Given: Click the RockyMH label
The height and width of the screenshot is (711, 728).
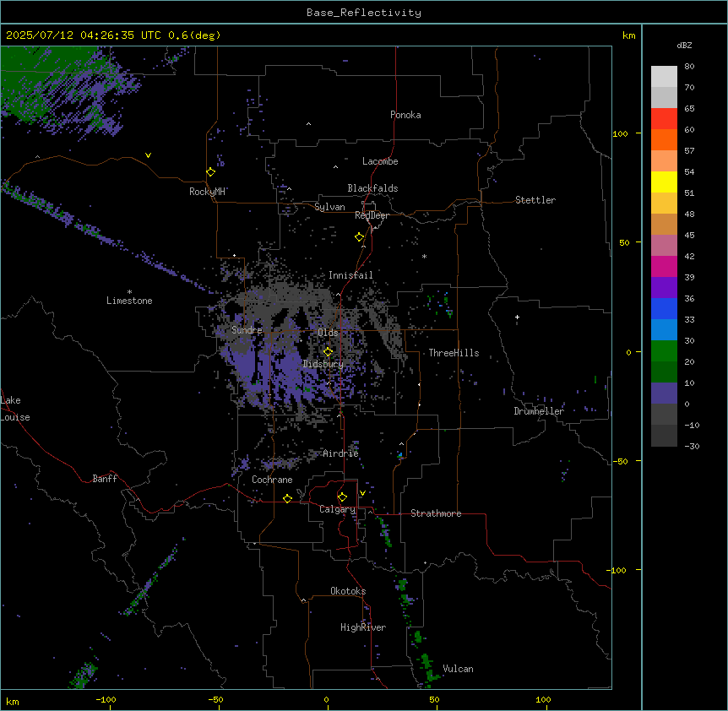Looking at the screenshot, I should [x=207, y=192].
